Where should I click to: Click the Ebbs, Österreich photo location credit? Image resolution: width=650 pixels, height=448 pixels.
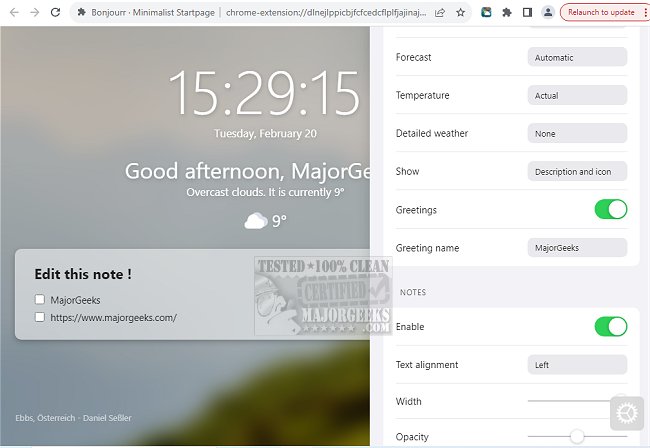point(45,418)
